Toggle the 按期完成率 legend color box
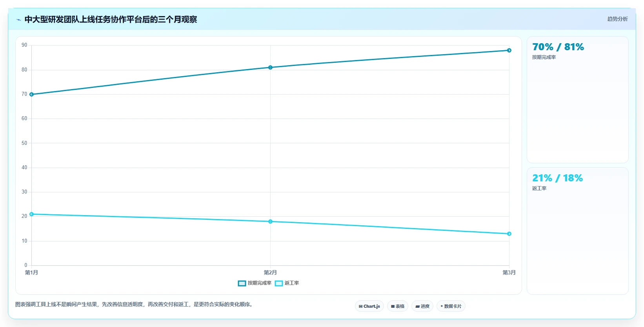Viewport: 644px width, 327px height. tap(242, 283)
